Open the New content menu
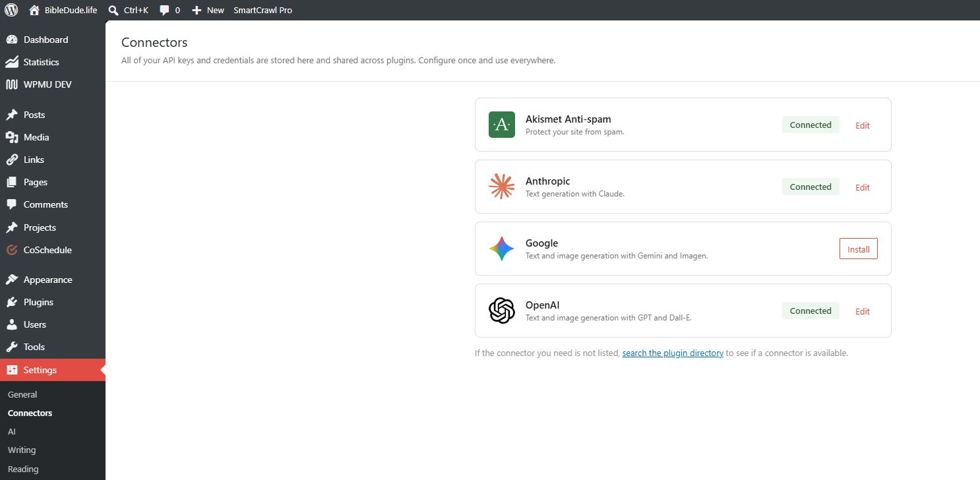The height and width of the screenshot is (480, 980). pyautogui.click(x=208, y=10)
